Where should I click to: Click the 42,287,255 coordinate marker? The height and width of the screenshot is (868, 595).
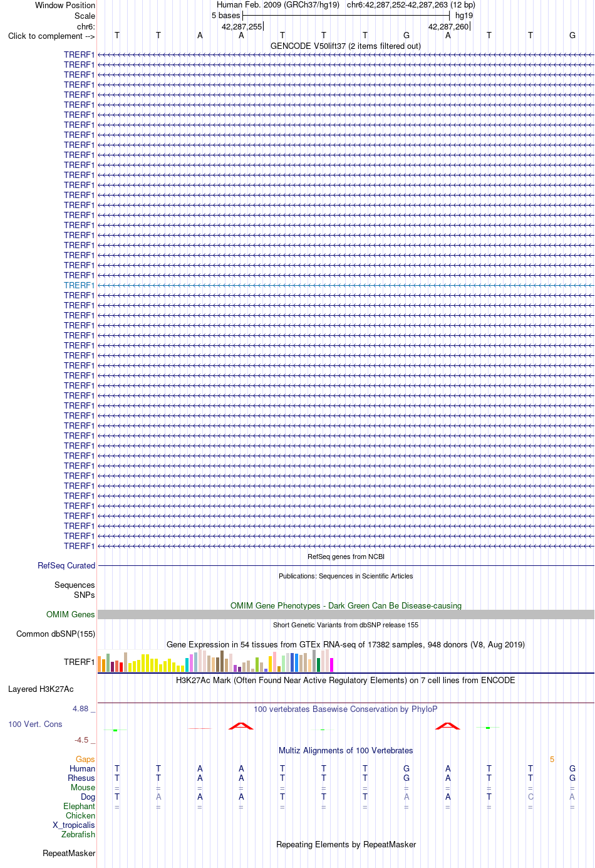[x=242, y=27]
